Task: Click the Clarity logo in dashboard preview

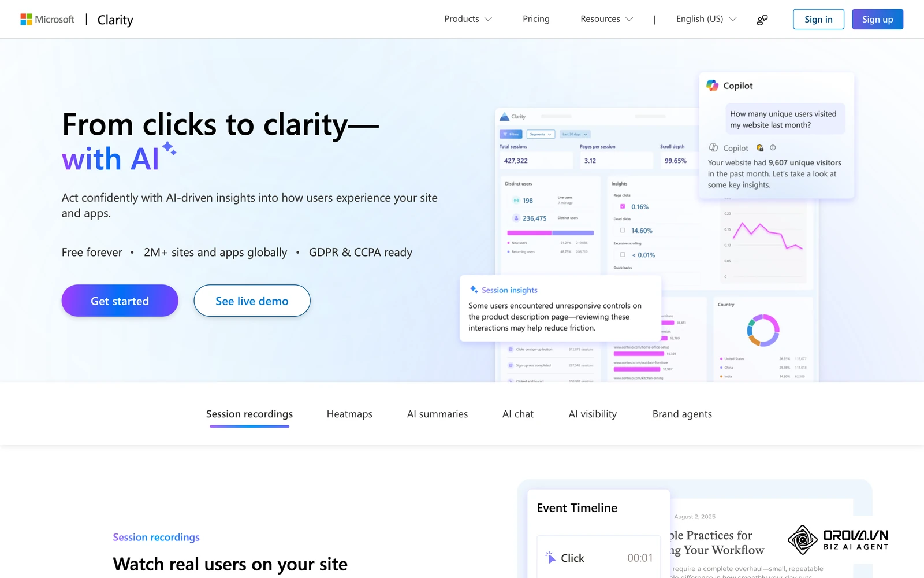Action: (513, 117)
